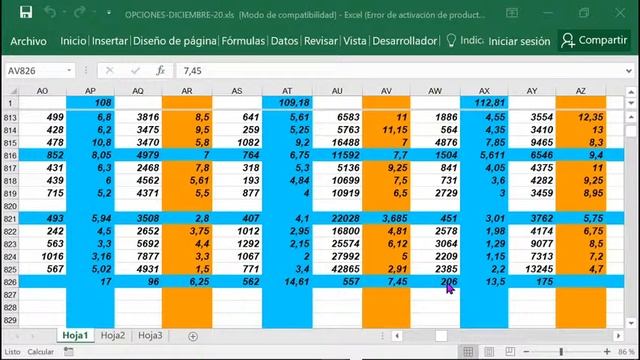The width and height of the screenshot is (640, 360).
Task: Open the ribbon display options icon
Action: pyautogui.click(x=512, y=13)
